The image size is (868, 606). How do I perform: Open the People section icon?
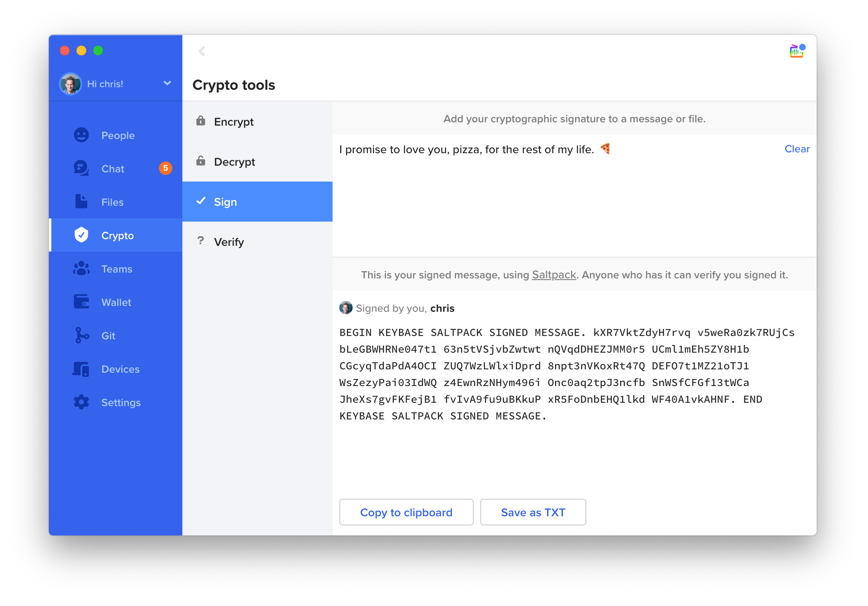[81, 135]
